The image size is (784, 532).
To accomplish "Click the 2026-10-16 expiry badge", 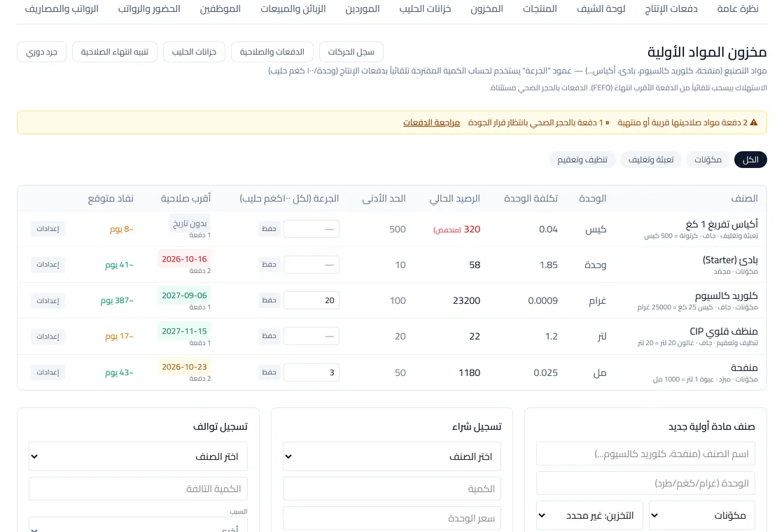I will tap(184, 259).
